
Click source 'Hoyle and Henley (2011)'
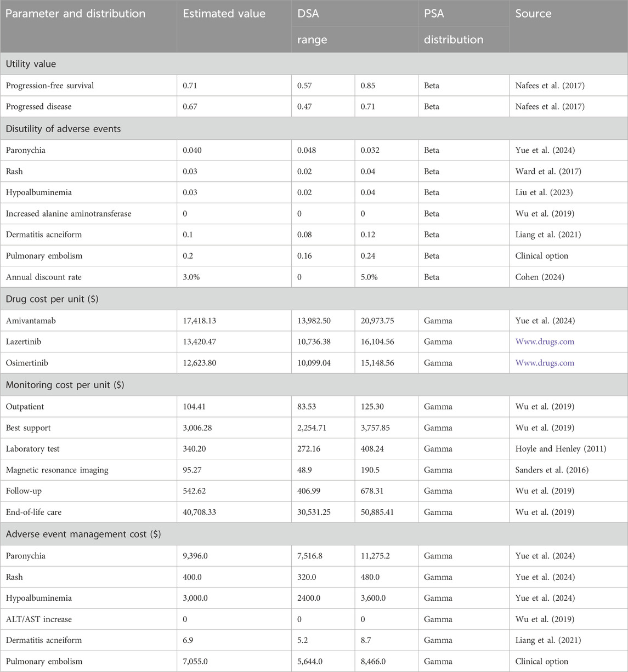pos(561,449)
